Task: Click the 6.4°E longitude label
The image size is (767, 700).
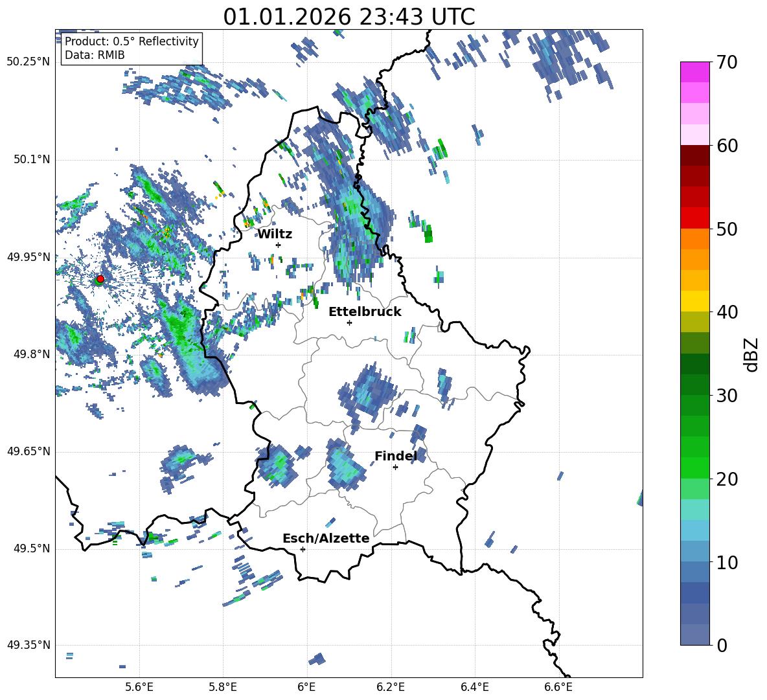Action: pos(474,687)
